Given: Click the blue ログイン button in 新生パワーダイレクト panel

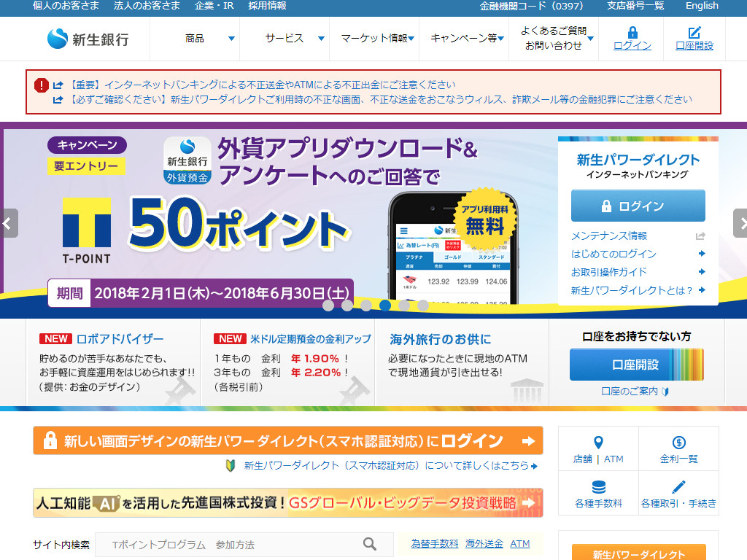Looking at the screenshot, I should [638, 206].
